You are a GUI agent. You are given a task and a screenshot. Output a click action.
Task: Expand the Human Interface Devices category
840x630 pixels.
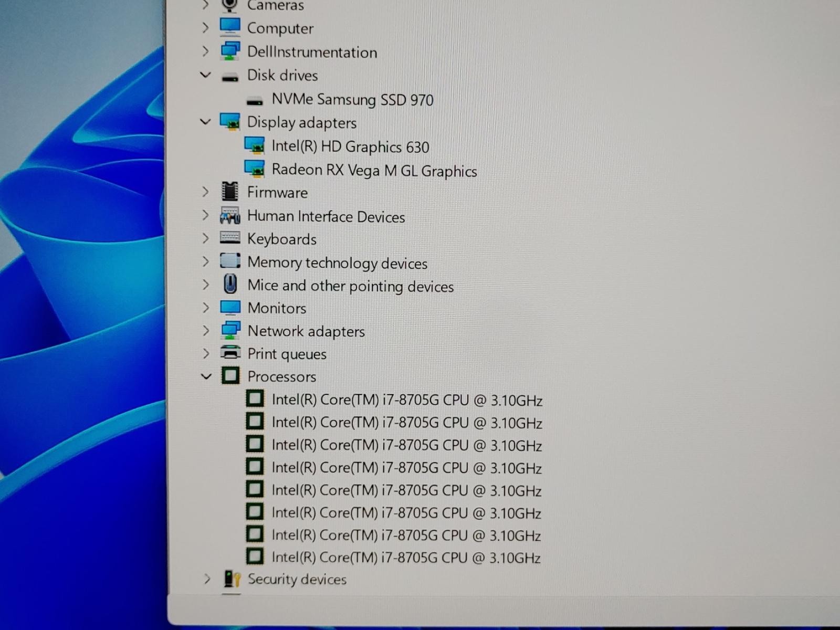pos(205,215)
